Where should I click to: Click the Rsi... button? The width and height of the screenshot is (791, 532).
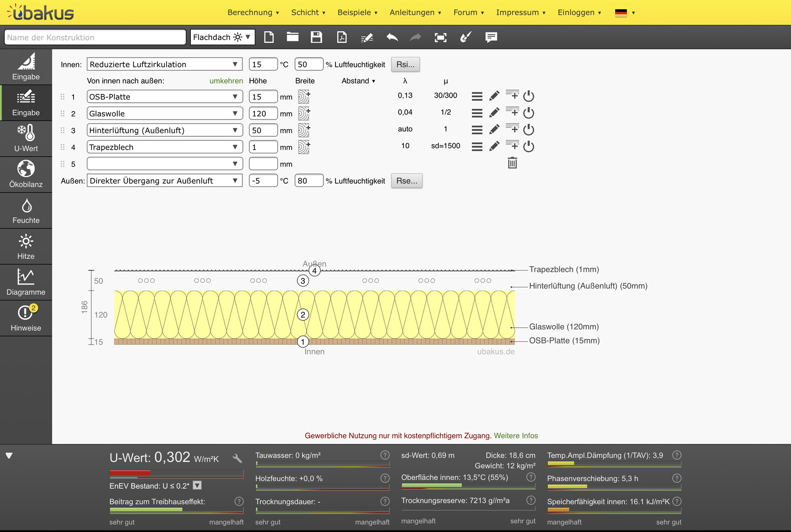click(405, 64)
